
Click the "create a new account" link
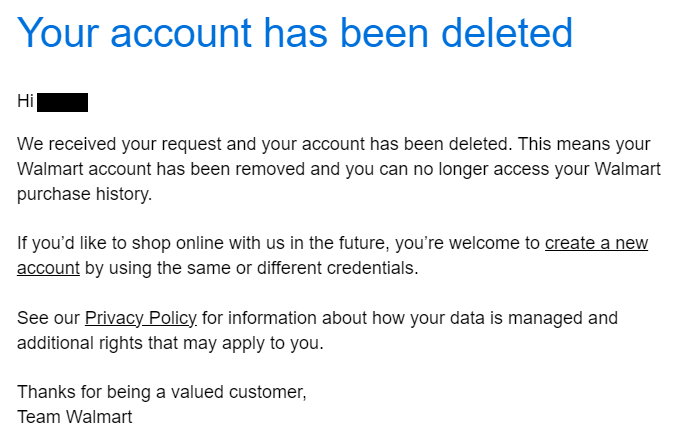[596, 244]
